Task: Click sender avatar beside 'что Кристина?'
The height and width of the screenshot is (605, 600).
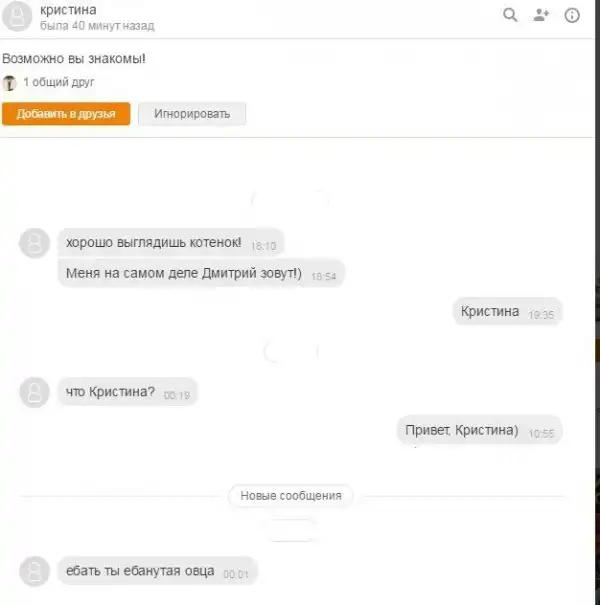Action: [34, 392]
